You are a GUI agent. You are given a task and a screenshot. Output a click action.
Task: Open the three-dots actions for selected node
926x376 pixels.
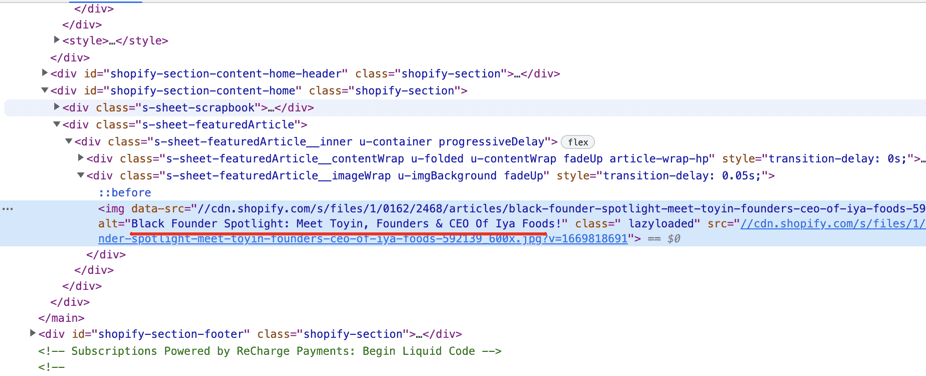(x=9, y=208)
